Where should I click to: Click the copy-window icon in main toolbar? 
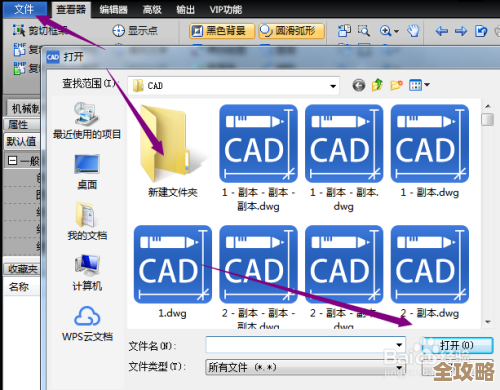344,31
